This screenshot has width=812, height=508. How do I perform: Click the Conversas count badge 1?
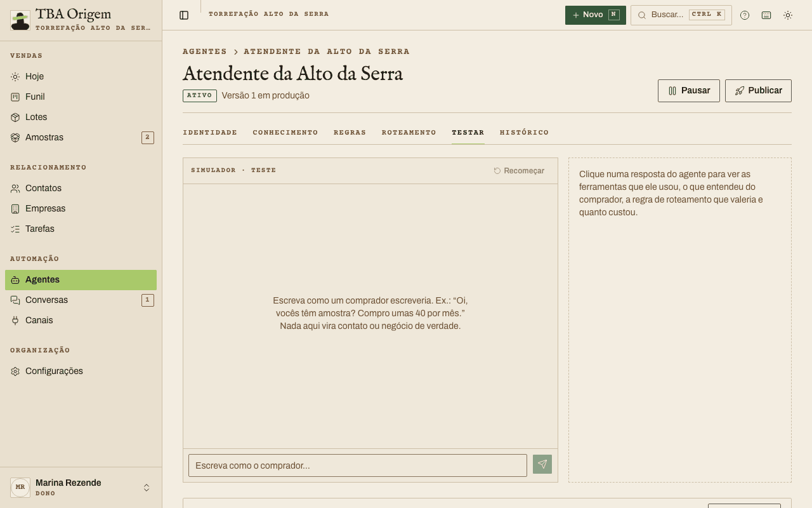click(x=148, y=300)
